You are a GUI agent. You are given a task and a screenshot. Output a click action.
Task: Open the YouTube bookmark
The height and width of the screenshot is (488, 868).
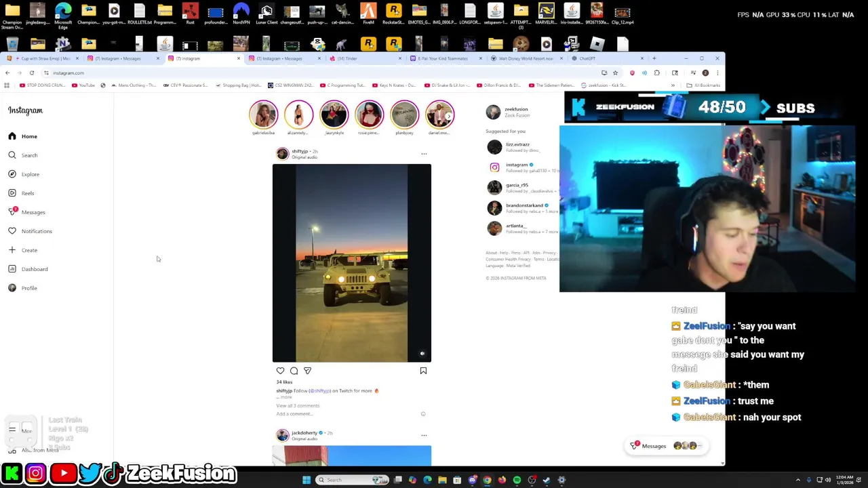pyautogui.click(x=83, y=85)
